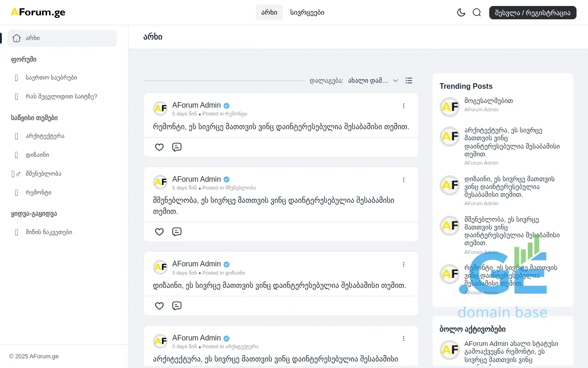
Task: Like the რემონტი post with heart icon
Action: pyautogui.click(x=159, y=147)
